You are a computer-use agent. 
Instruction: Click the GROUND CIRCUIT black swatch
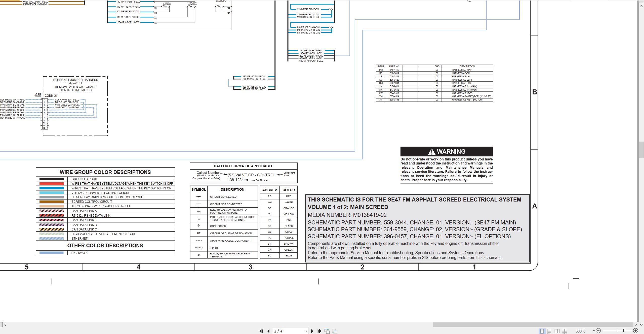coord(52,179)
